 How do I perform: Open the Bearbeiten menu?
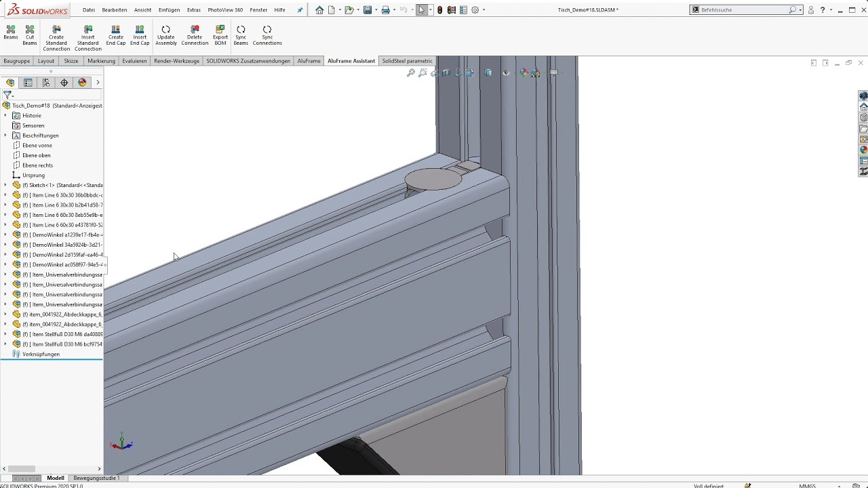pos(115,10)
